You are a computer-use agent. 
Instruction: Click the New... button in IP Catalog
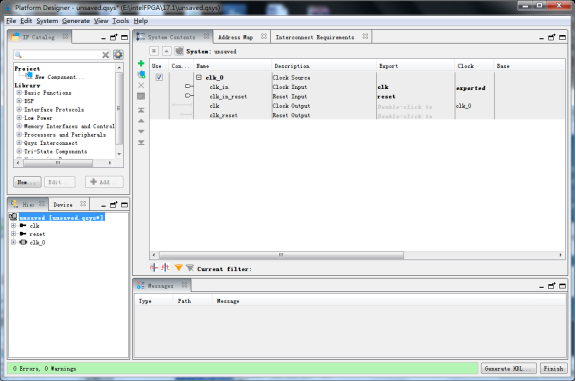click(x=27, y=182)
